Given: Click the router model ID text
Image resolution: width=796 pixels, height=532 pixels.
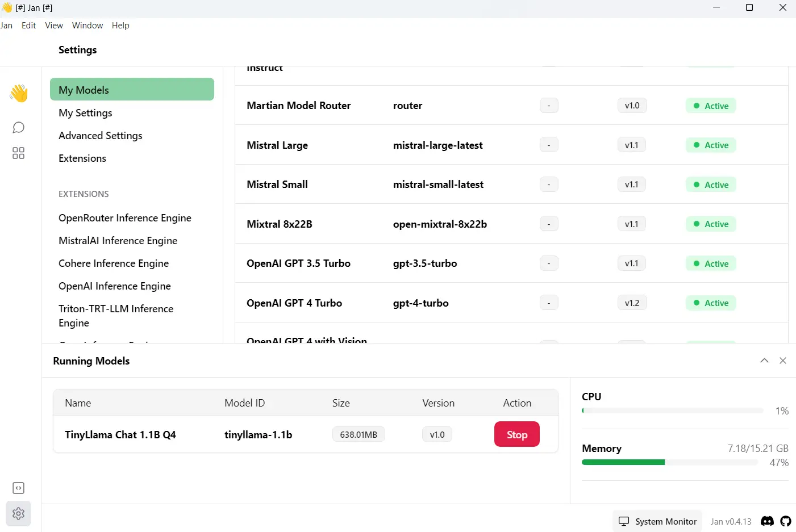Looking at the screenshot, I should 407,106.
